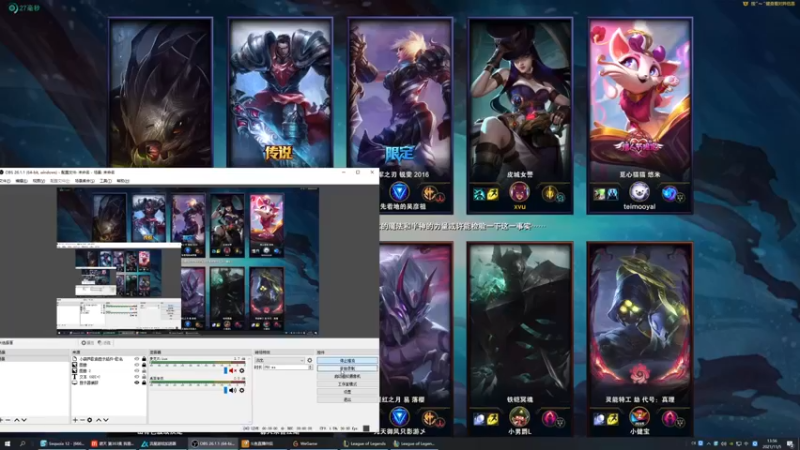The width and height of the screenshot is (800, 450).
Task: Mute the desktop audio speaker icon
Action: (232, 390)
